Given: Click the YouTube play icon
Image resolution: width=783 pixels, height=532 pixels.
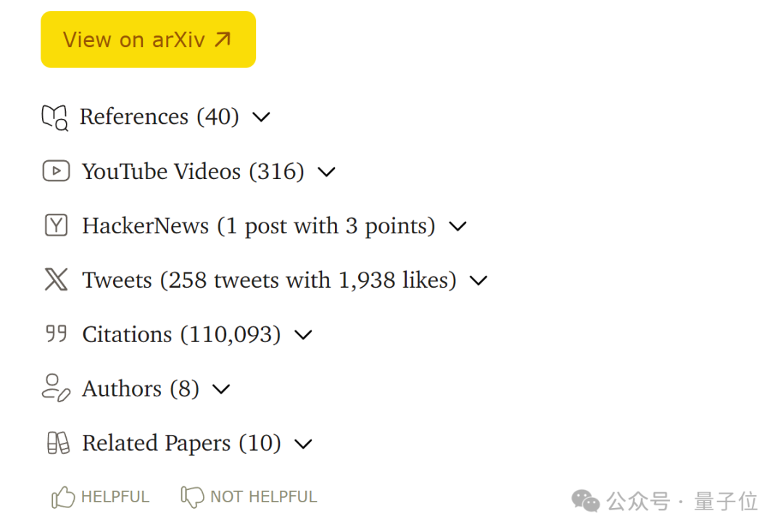Looking at the screenshot, I should [56, 171].
